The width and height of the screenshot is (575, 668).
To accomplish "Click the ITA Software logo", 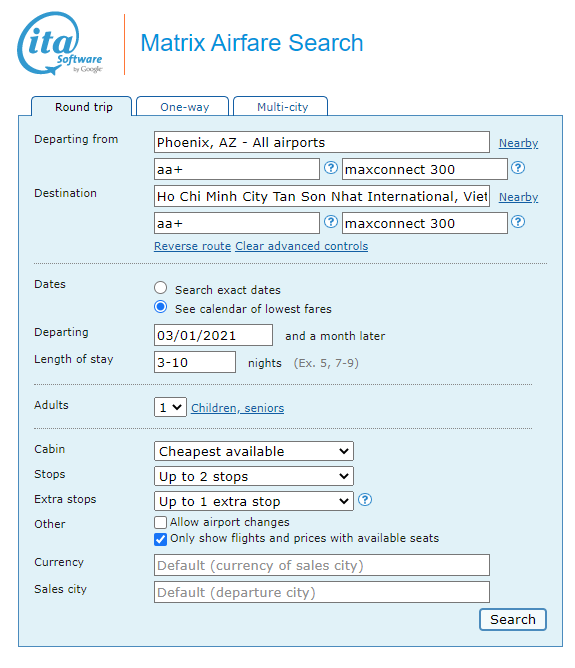I will pyautogui.click(x=60, y=43).
